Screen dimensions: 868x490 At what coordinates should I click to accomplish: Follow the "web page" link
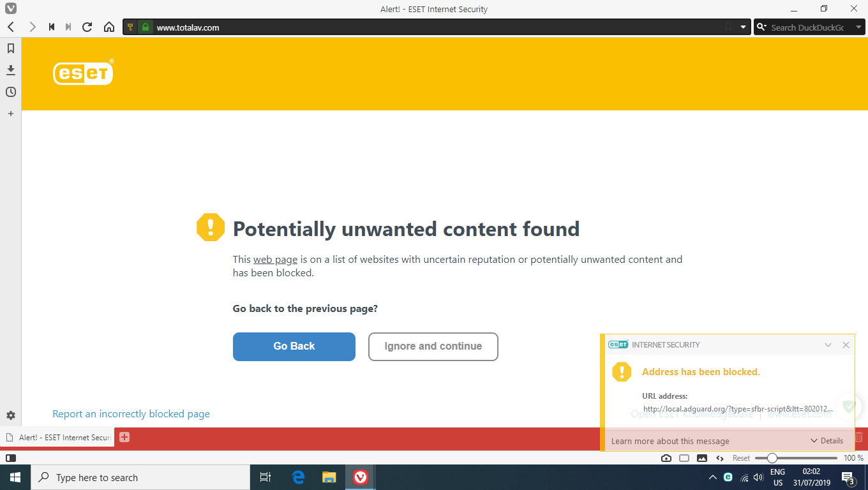click(x=275, y=260)
